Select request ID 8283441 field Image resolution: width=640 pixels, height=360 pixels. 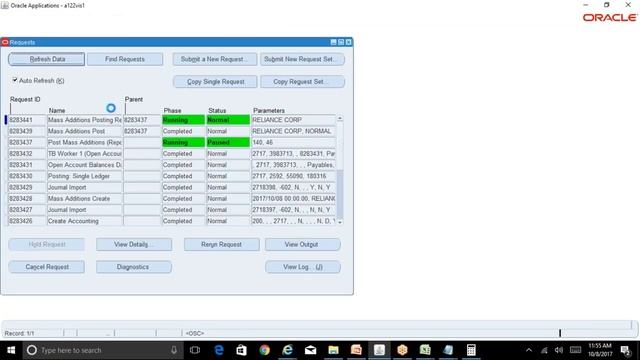point(27,120)
